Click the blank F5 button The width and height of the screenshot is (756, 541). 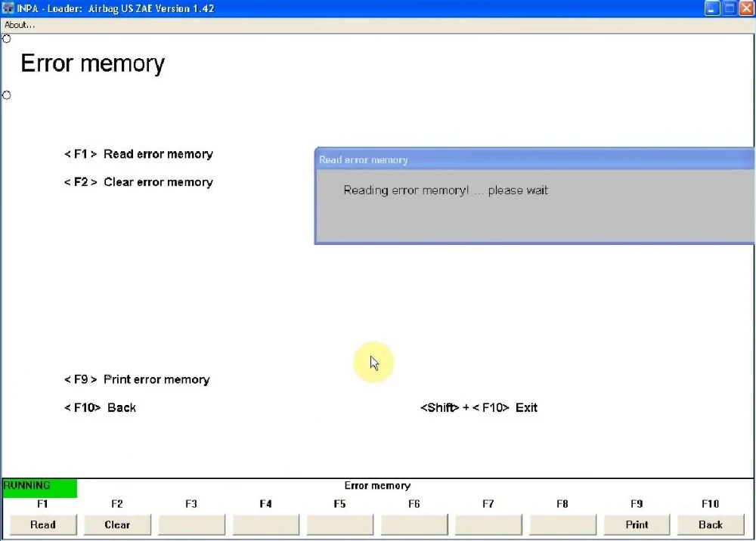tap(340, 524)
